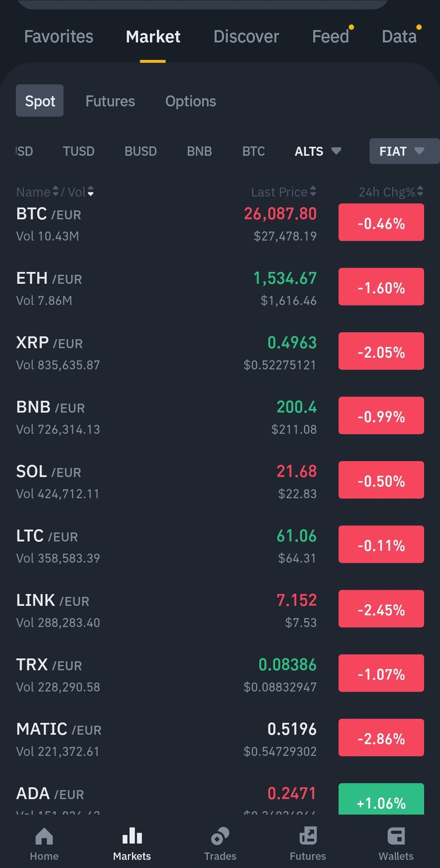Image resolution: width=440 pixels, height=868 pixels.
Task: Sort by 24h Chg% arrows
Action: [420, 192]
